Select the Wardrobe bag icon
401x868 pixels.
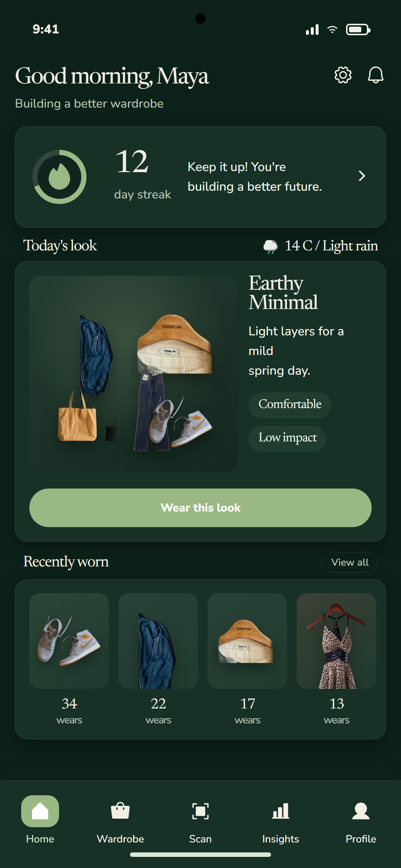[x=120, y=811]
